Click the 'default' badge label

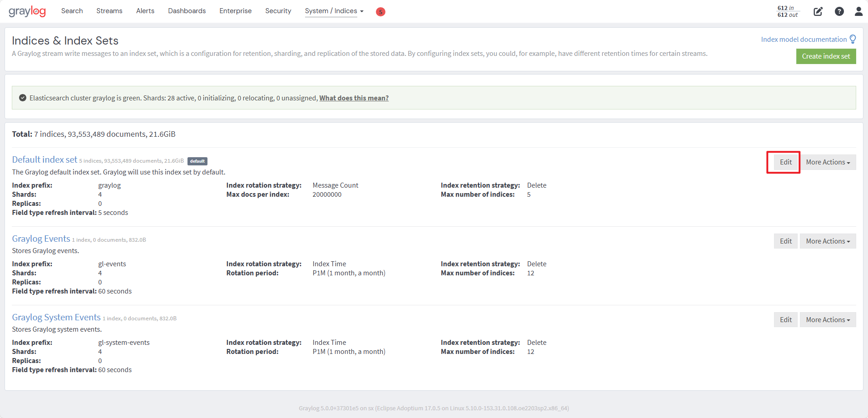click(x=197, y=161)
